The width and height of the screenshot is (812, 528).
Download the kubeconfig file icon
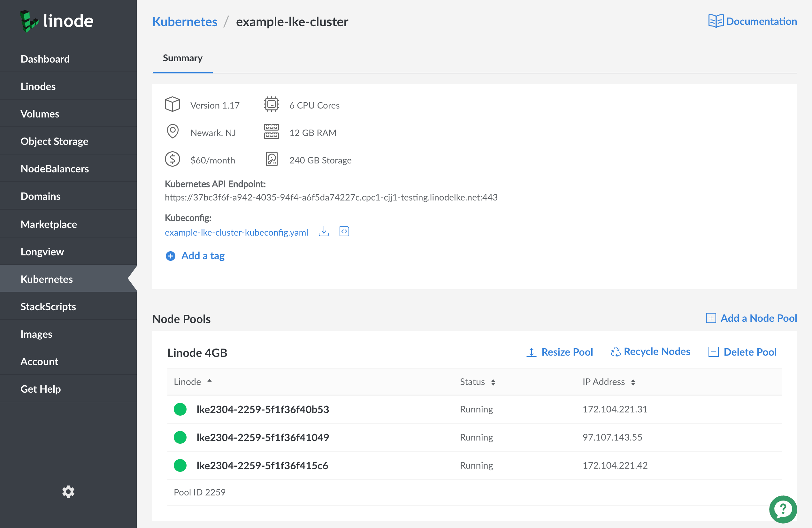(324, 231)
